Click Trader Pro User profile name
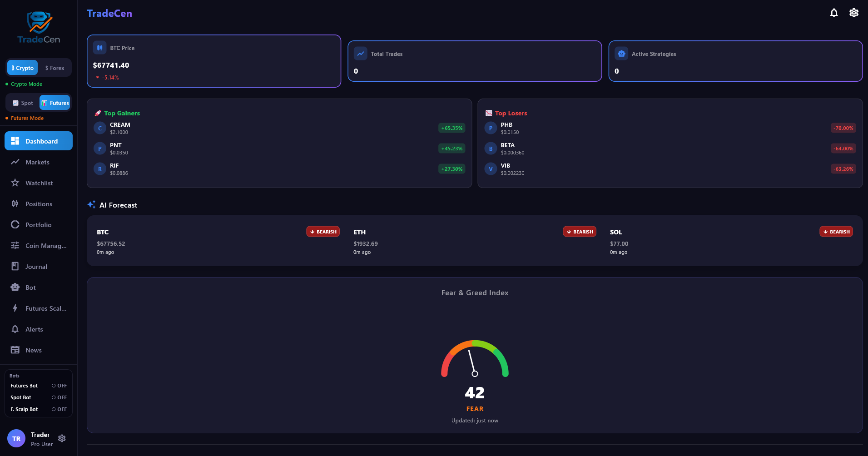The height and width of the screenshot is (456, 868). tap(42, 439)
